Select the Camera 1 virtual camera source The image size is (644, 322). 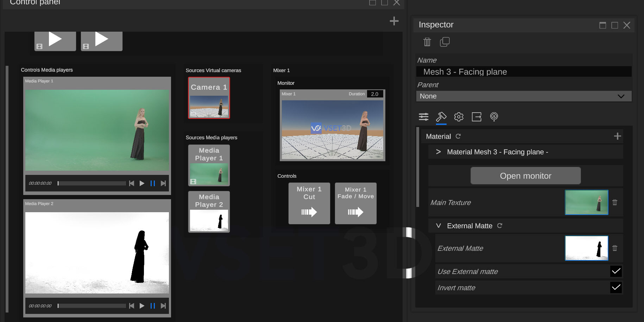point(209,97)
